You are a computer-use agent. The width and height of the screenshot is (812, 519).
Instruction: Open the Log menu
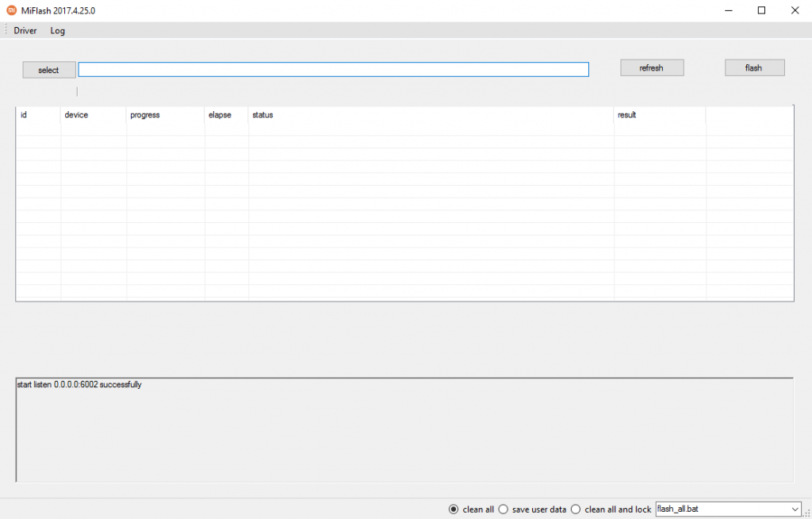pyautogui.click(x=57, y=31)
